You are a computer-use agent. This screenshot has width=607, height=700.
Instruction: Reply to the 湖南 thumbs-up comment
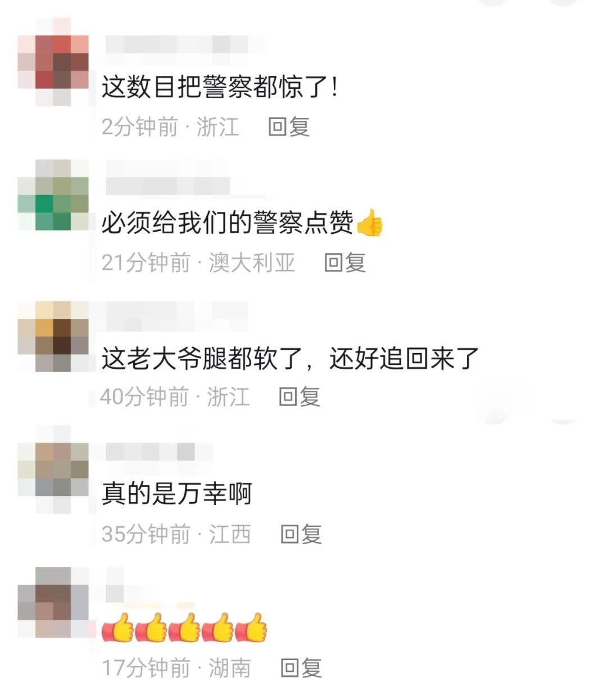pos(301,668)
